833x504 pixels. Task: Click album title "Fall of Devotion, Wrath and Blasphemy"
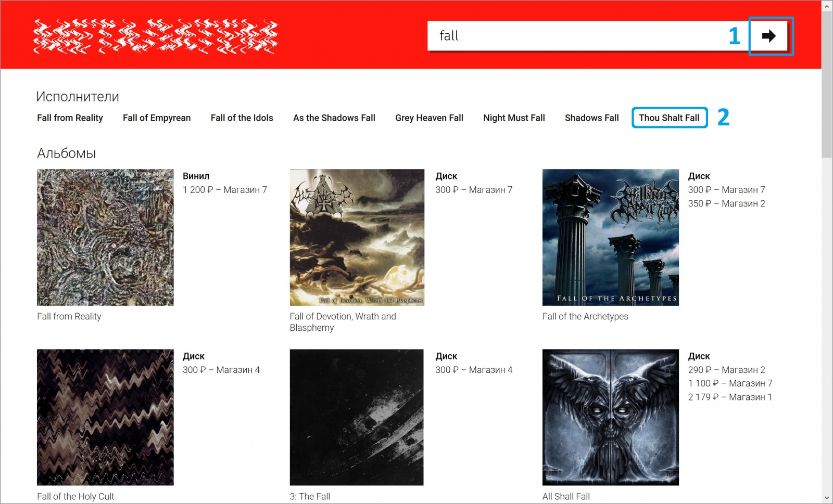coord(343,322)
